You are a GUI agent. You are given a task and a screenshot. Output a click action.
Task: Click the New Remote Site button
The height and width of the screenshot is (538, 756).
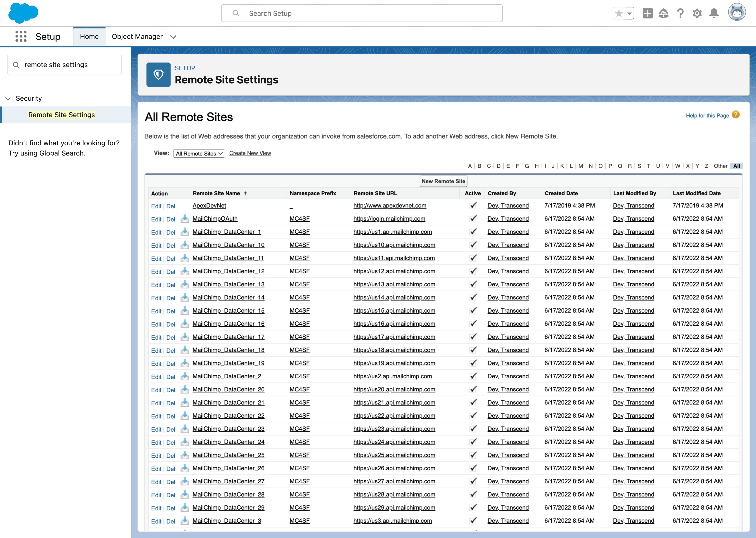[443, 181]
